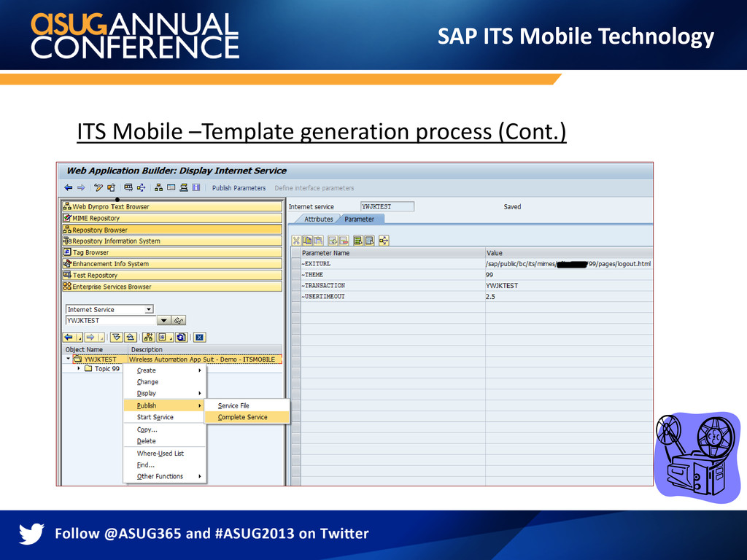Viewport: 747px width, 560px height.
Task: Click the Close Browser X icon
Action: click(200, 337)
